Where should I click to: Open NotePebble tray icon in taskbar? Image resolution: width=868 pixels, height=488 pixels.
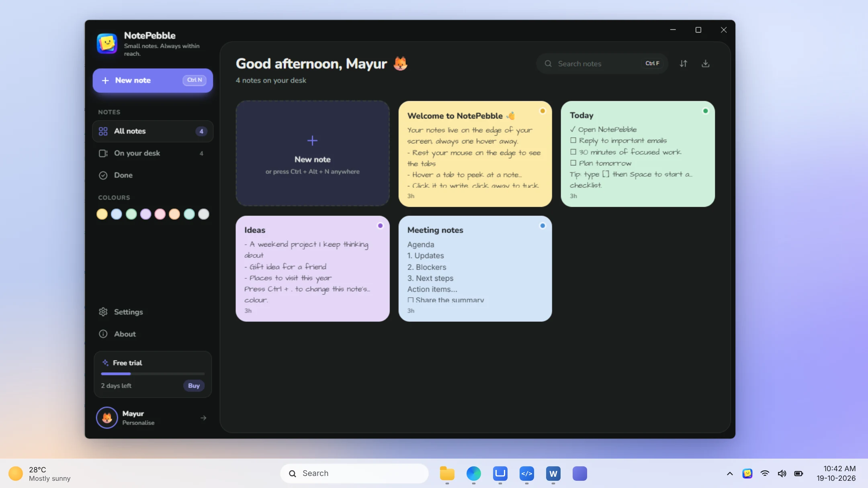(747, 474)
